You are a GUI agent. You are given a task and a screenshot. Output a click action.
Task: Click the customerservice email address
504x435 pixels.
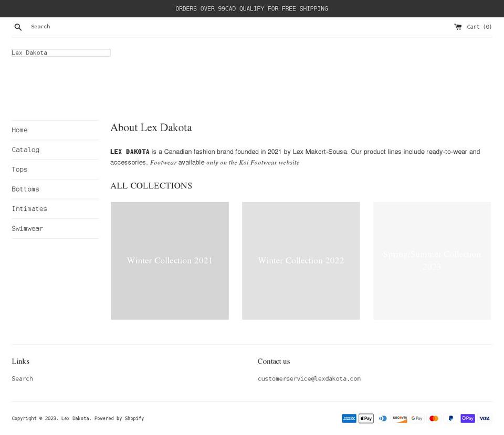[309, 378]
